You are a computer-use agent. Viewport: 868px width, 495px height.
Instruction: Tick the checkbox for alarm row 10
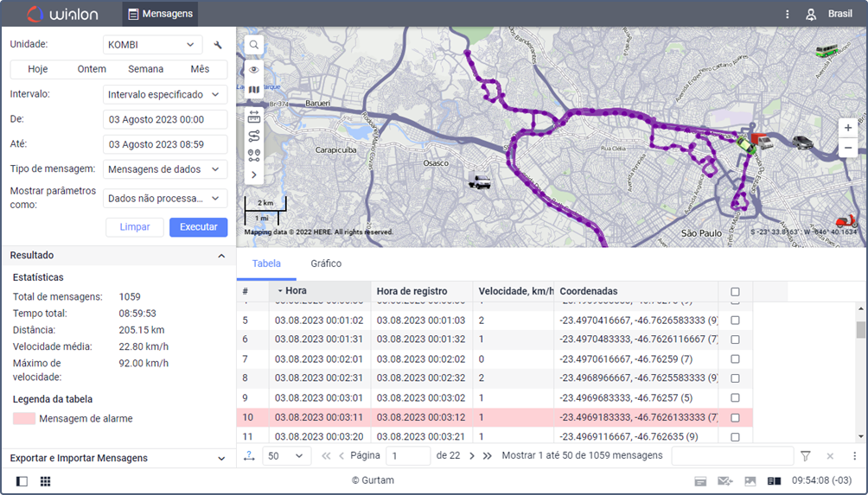pyautogui.click(x=735, y=417)
